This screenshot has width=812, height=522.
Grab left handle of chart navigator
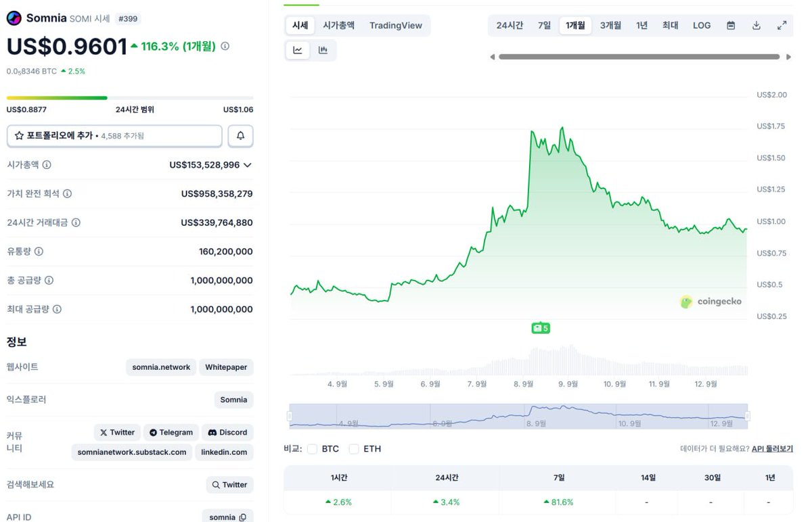pyautogui.click(x=290, y=417)
